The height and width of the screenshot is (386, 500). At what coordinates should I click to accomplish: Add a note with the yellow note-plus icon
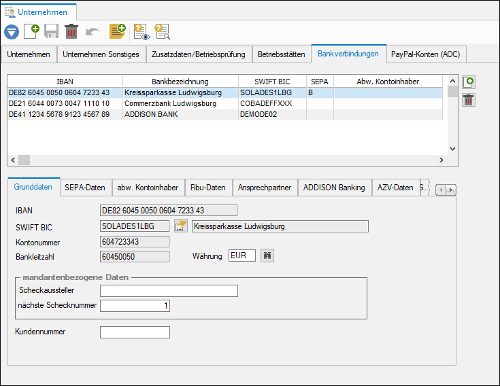tap(117, 32)
